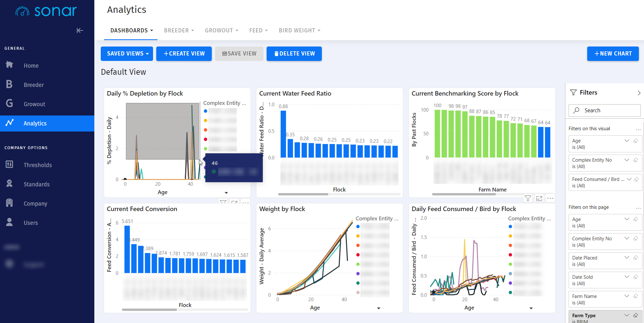
Task: Open the Growout section G icon
Action: tap(9, 103)
